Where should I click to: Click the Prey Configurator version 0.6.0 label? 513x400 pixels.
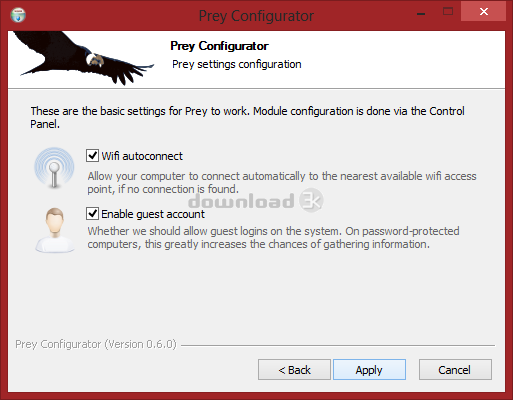(x=96, y=344)
